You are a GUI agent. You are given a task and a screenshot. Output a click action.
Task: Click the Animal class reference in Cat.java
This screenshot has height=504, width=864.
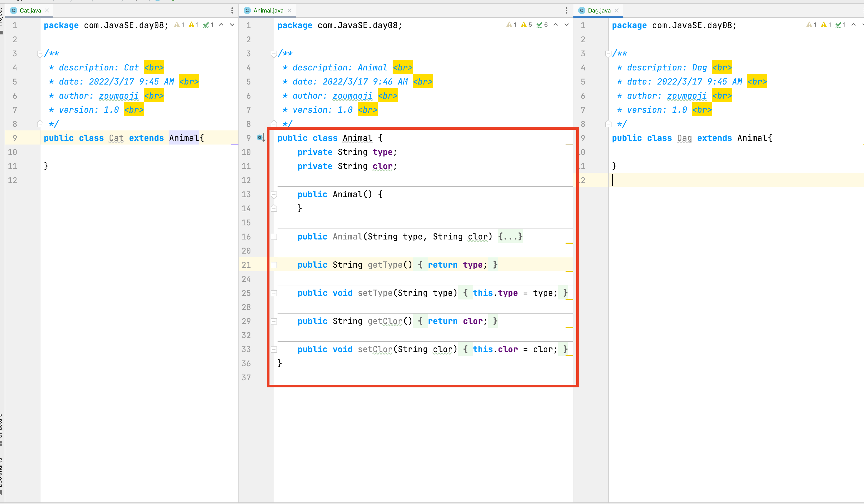point(184,138)
